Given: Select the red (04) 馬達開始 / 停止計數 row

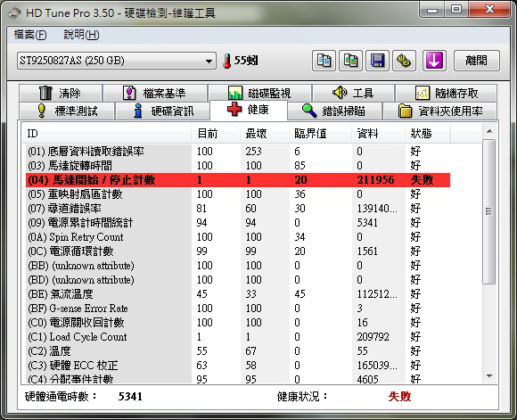Looking at the screenshot, I should point(238,180).
